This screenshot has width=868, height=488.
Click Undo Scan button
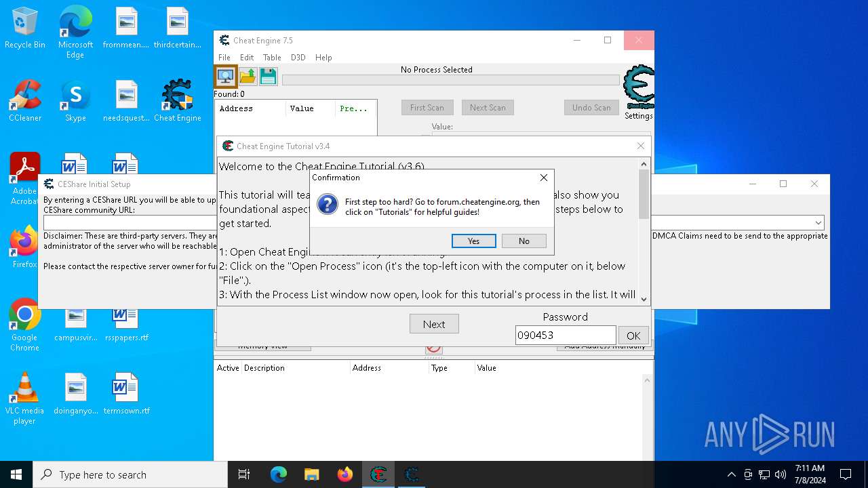point(591,107)
